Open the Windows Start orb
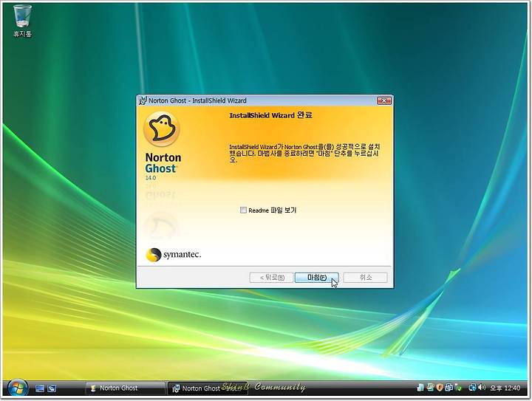This screenshot has width=532, height=401. click(x=18, y=388)
